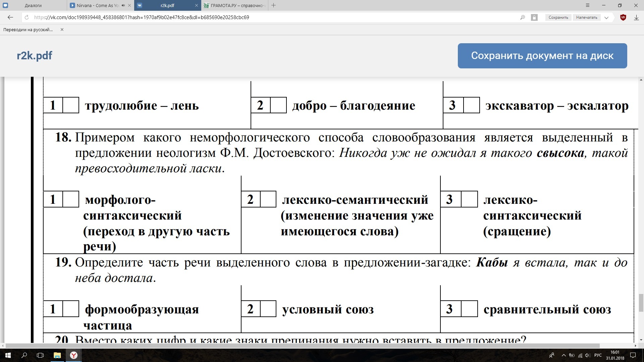The image size is (644, 362).
Task: Click the zoom magnifier icon in address bar
Action: (523, 17)
